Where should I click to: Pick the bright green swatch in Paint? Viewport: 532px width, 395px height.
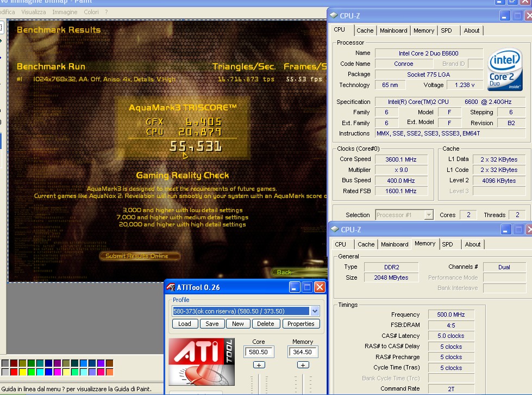31,372
